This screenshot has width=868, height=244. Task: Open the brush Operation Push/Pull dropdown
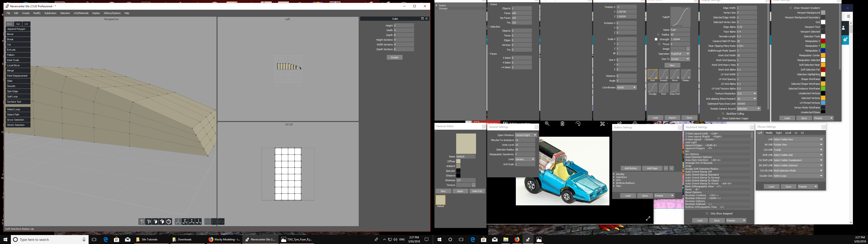[x=680, y=54]
